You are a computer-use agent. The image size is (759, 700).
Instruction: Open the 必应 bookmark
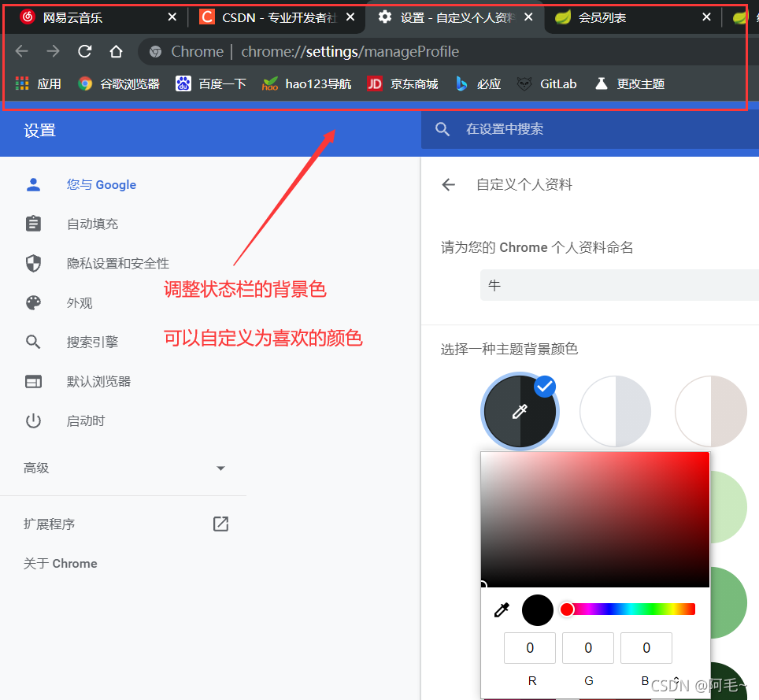pyautogui.click(x=478, y=83)
